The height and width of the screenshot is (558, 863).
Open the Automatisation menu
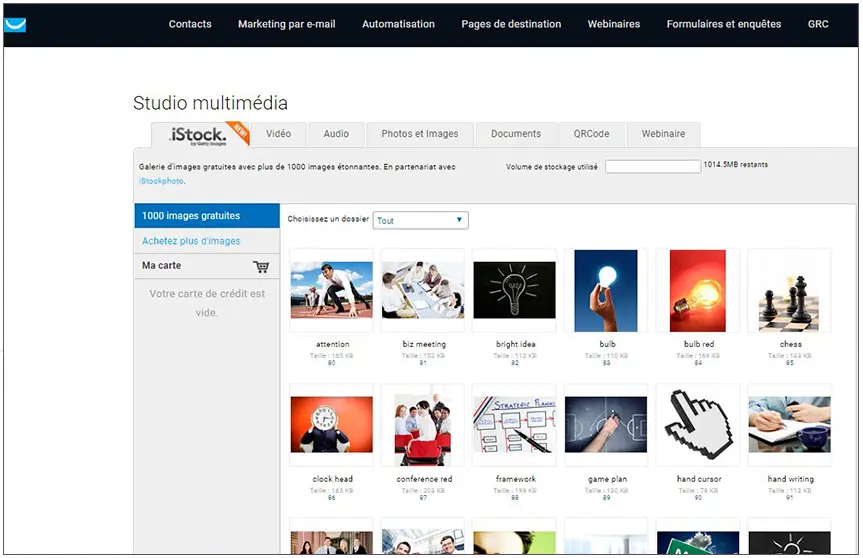398,24
